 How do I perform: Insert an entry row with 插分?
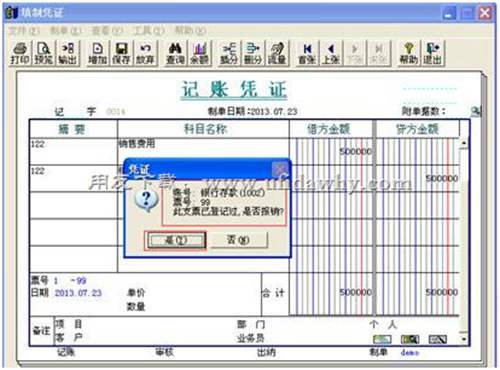click(x=229, y=53)
